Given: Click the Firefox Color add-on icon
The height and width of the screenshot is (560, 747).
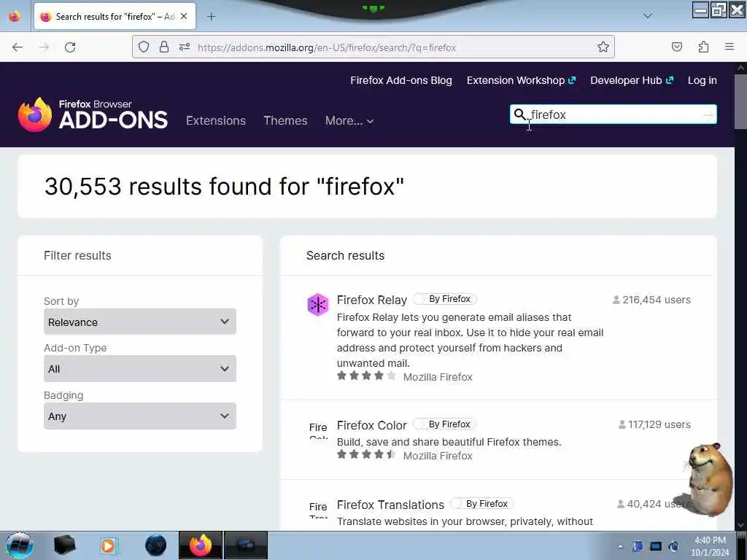Looking at the screenshot, I should [x=318, y=430].
